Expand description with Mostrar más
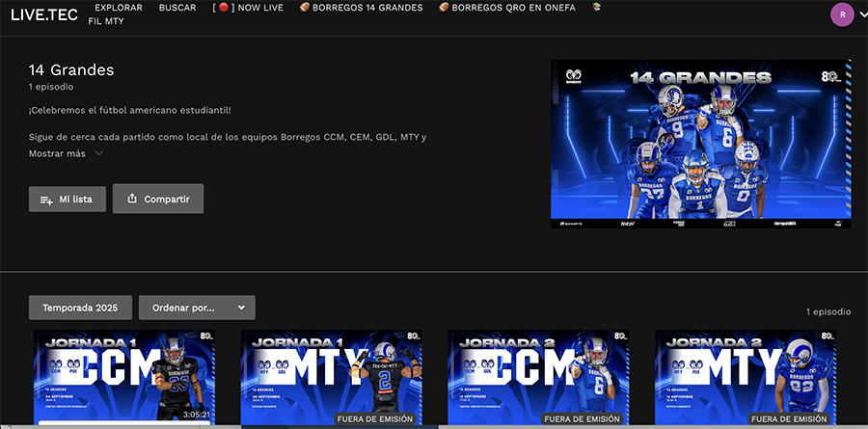868x429 pixels. coord(66,153)
